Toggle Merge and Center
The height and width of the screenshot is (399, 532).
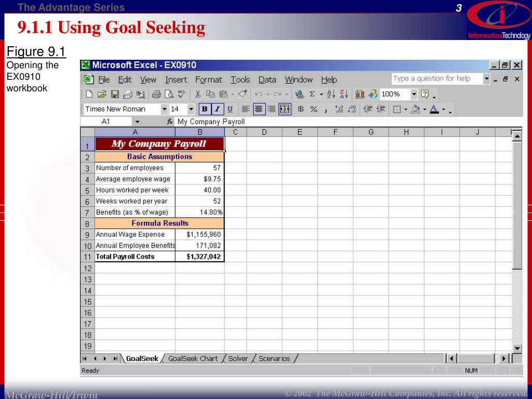pos(285,109)
